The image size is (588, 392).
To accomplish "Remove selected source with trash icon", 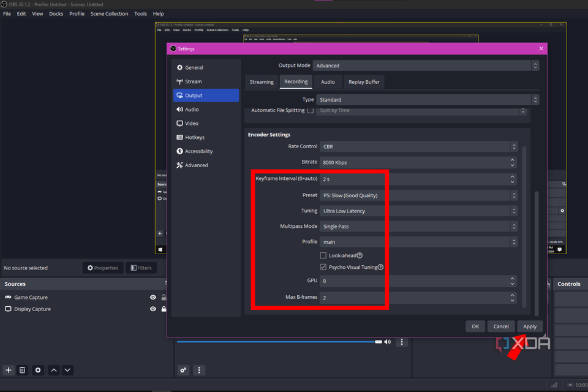I will pyautogui.click(x=22, y=370).
